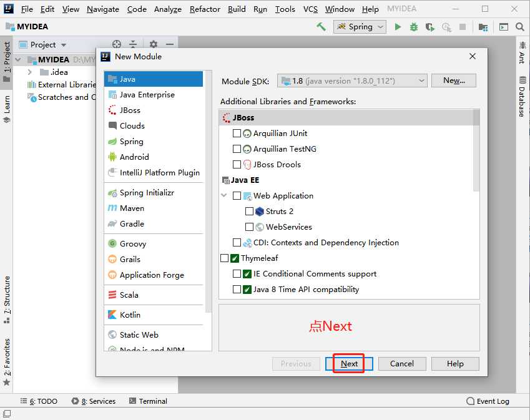Image resolution: width=530 pixels, height=420 pixels.
Task: Expand the .idea folder
Action: (30, 72)
